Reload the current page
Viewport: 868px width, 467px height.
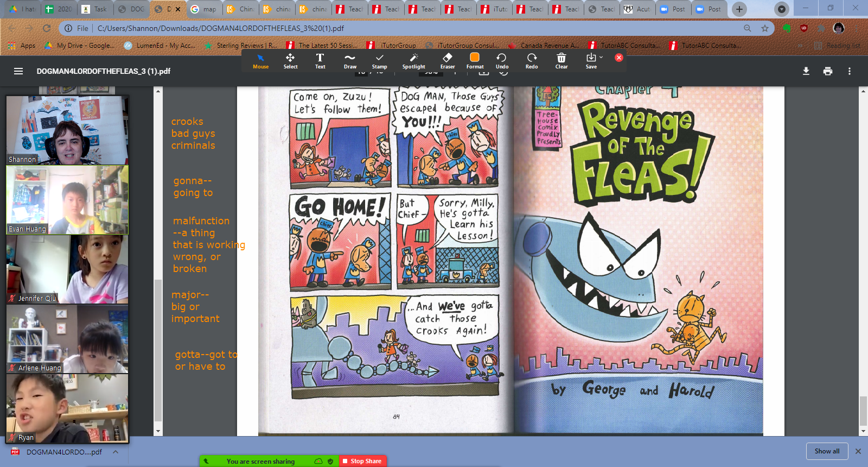pyautogui.click(x=47, y=28)
